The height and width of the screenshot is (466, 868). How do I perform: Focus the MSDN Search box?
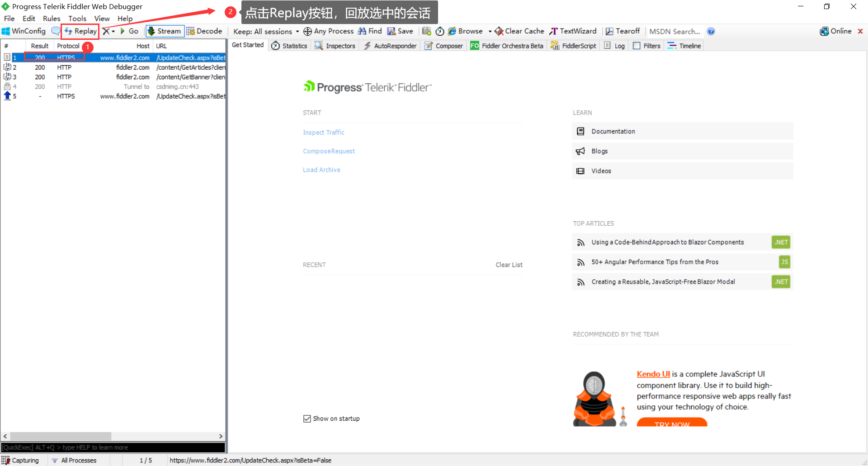click(x=675, y=31)
